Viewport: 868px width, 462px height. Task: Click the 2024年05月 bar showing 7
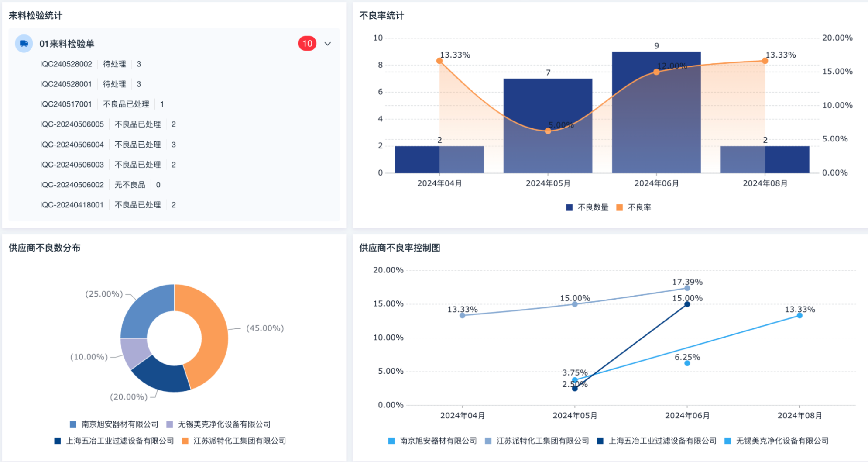click(x=548, y=126)
